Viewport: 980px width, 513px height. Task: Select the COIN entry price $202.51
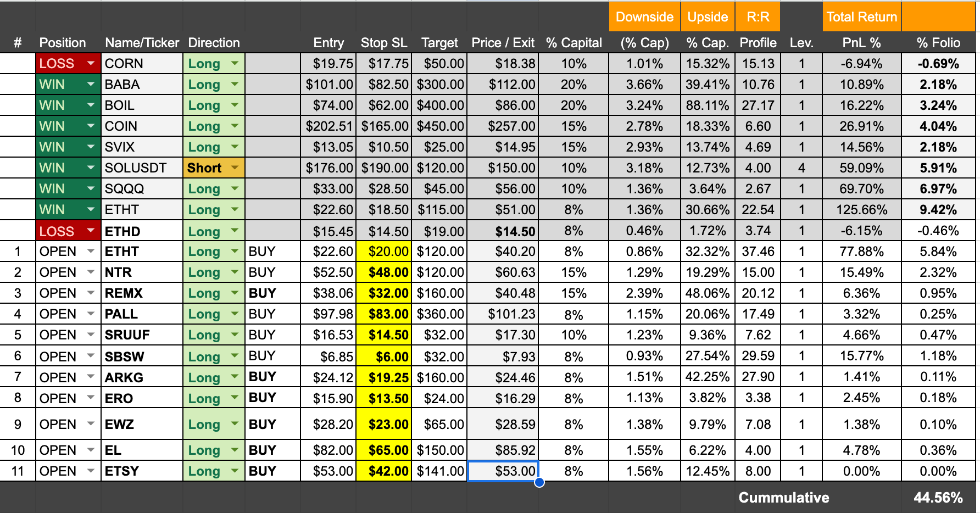pos(328,126)
